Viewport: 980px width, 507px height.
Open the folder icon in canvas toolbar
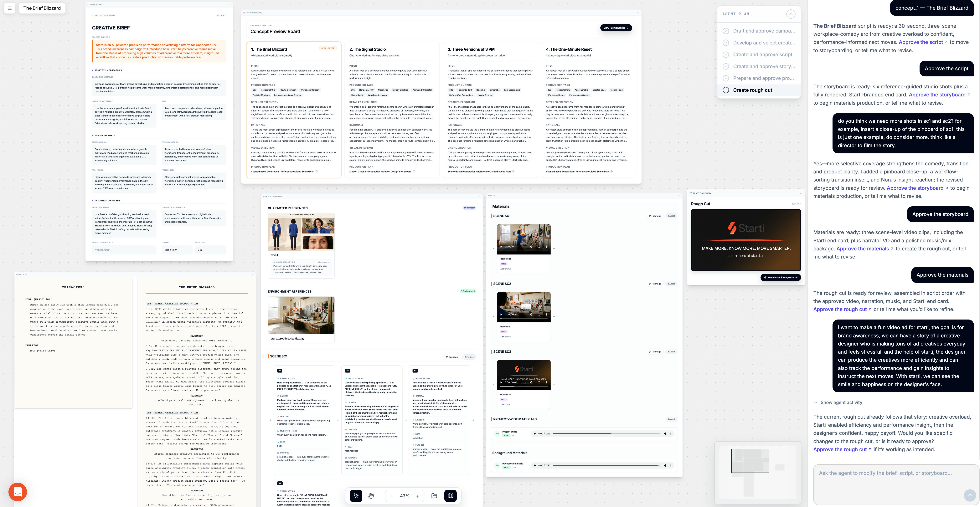[x=434, y=496]
